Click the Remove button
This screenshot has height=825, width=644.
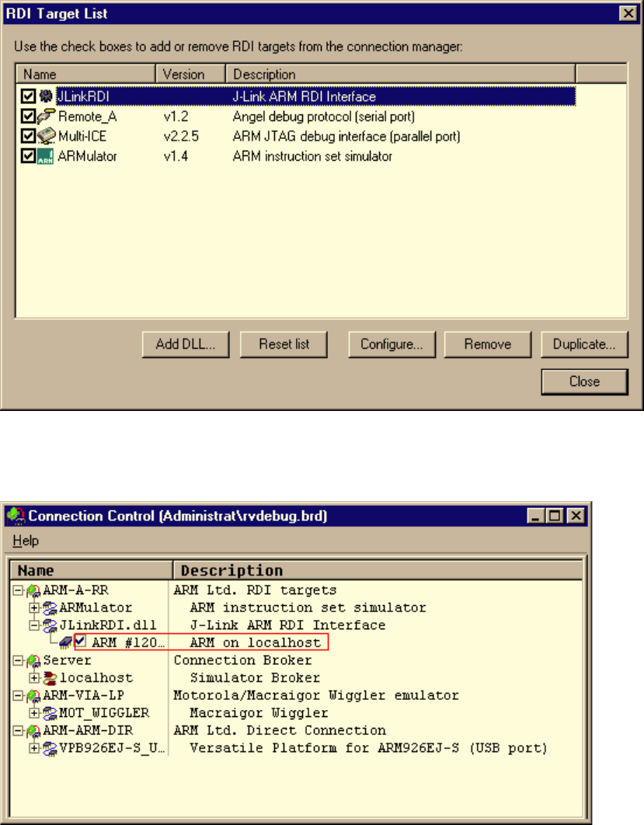tap(488, 344)
